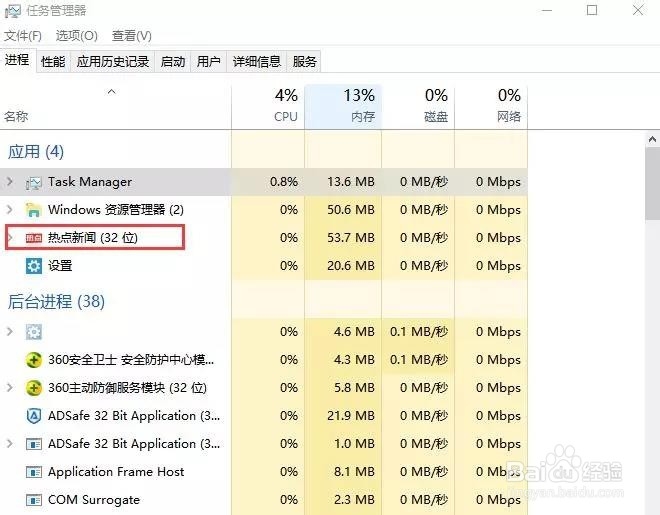Expand the unnamed background process row
The height and width of the screenshot is (515, 660).
10,332
